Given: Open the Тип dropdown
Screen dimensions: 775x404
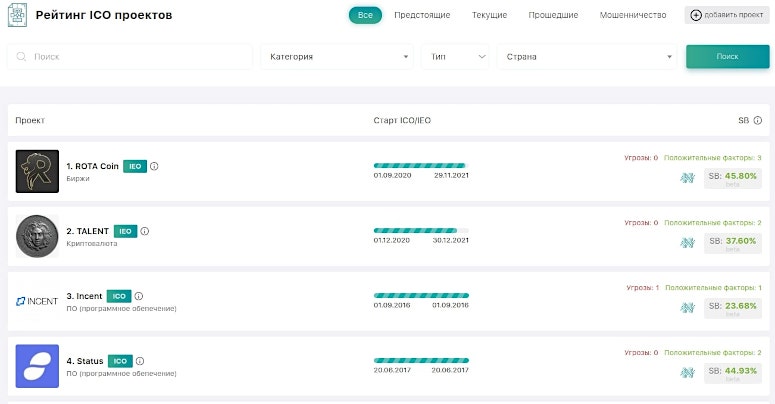Looking at the screenshot, I should pos(455,56).
